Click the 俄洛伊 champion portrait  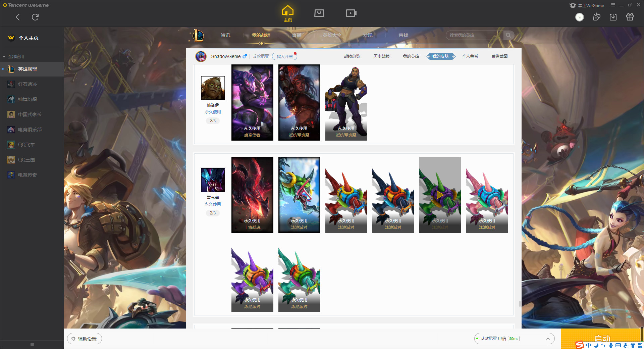click(x=213, y=88)
